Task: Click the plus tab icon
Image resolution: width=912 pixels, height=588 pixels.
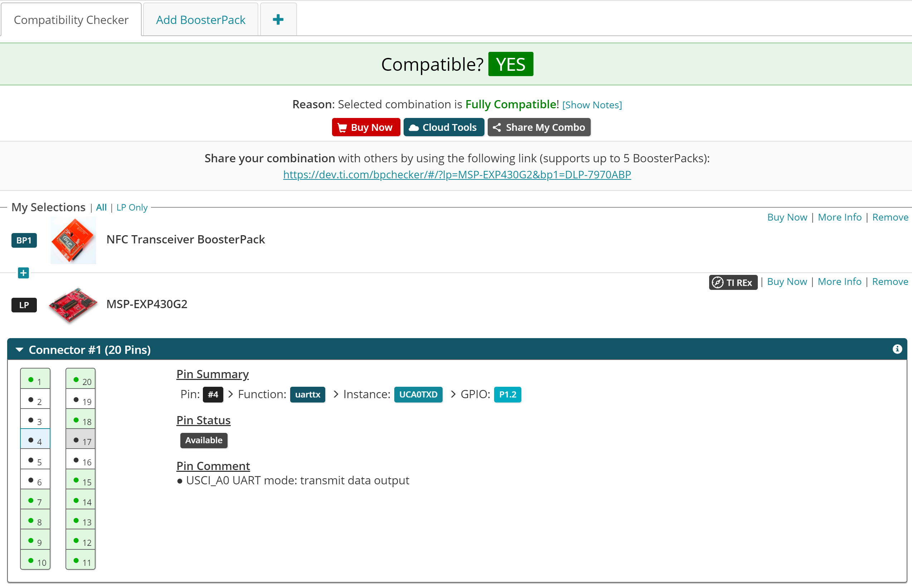Action: (x=278, y=20)
